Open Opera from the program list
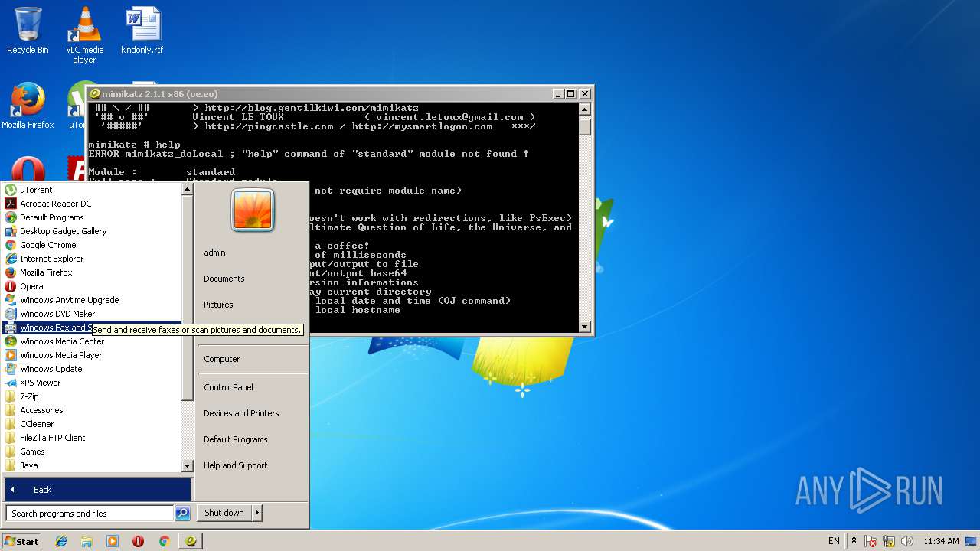This screenshot has height=551, width=980. coord(92,286)
